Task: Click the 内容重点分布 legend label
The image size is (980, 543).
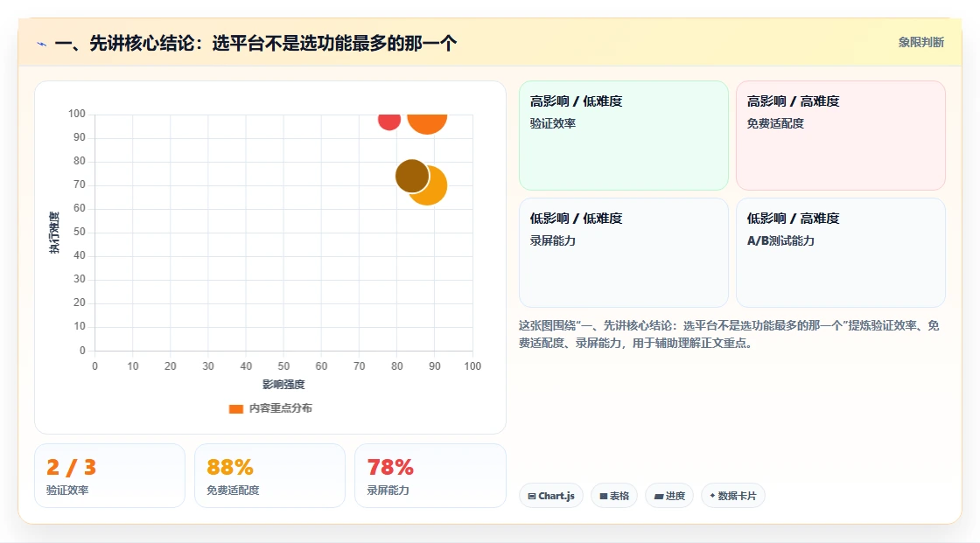Action: click(280, 408)
